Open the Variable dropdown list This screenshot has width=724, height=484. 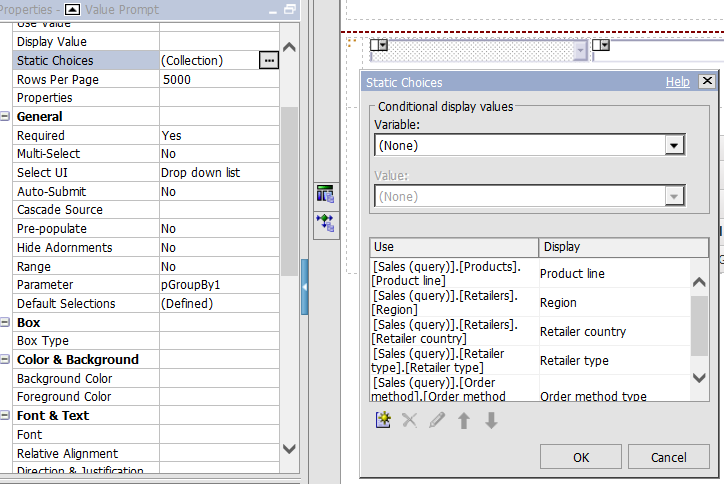674,145
